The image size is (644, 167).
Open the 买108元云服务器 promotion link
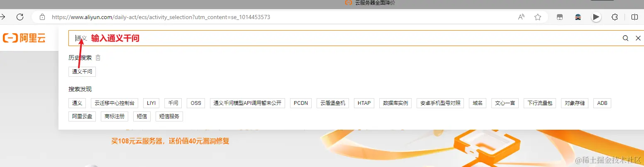click(x=170, y=141)
